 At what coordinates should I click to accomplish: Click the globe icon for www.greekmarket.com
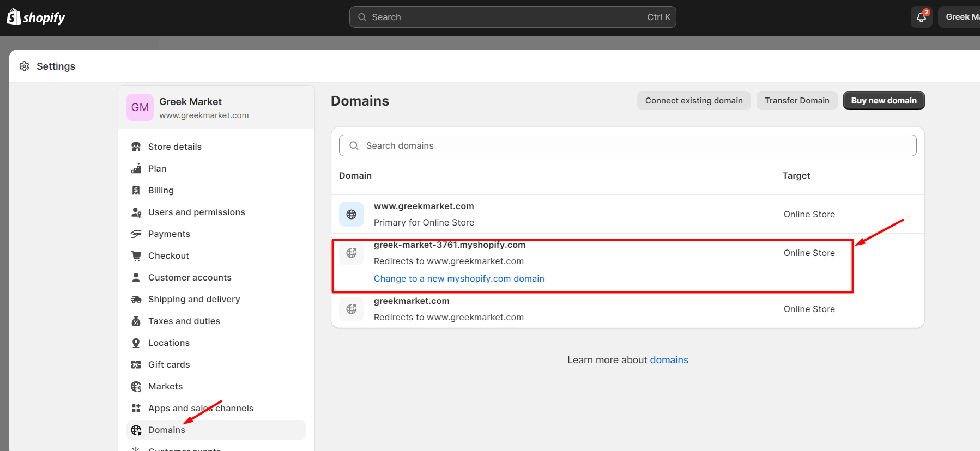tap(352, 215)
